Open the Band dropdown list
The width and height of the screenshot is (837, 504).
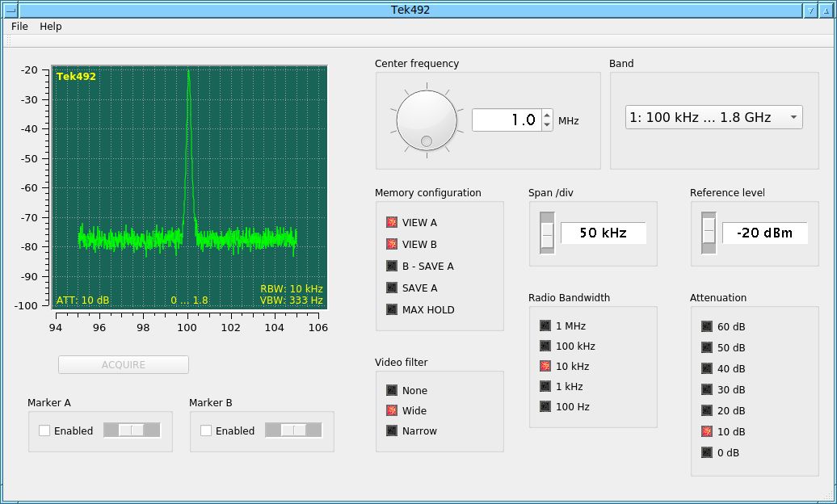[x=713, y=118]
